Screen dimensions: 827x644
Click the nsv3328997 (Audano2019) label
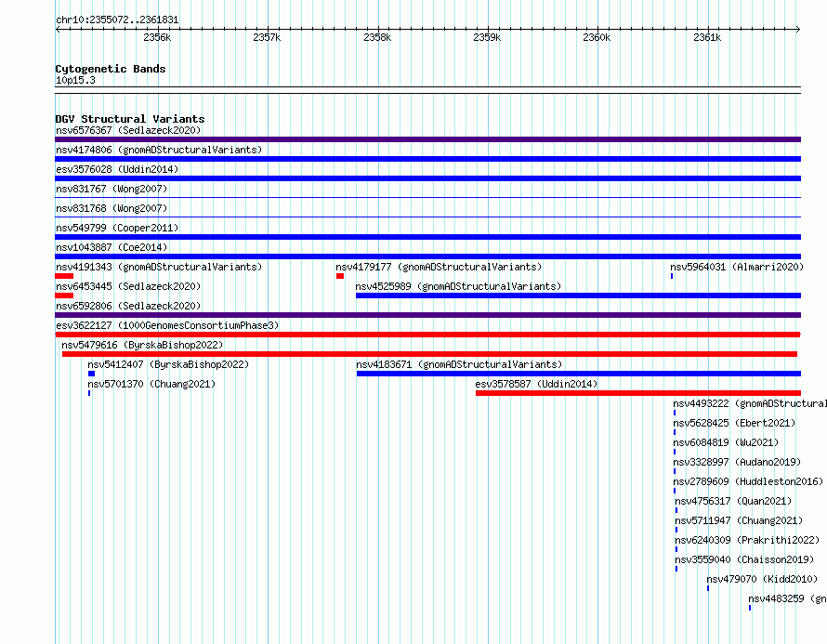737,462
